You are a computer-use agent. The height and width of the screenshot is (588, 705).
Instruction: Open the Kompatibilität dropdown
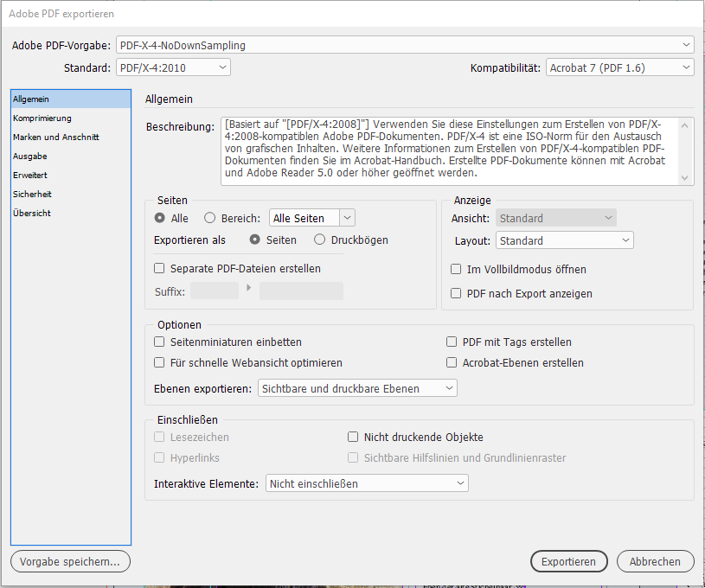click(618, 66)
